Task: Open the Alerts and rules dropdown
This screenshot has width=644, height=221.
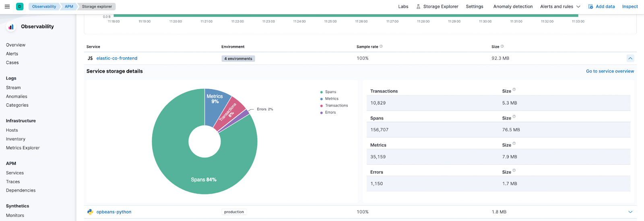Action: (x=560, y=6)
